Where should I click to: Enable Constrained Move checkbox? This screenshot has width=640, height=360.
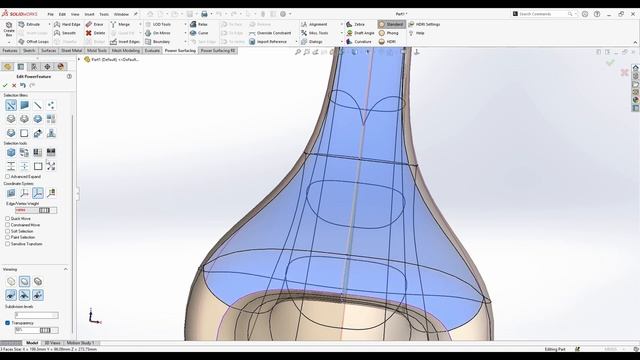[x=7, y=225]
